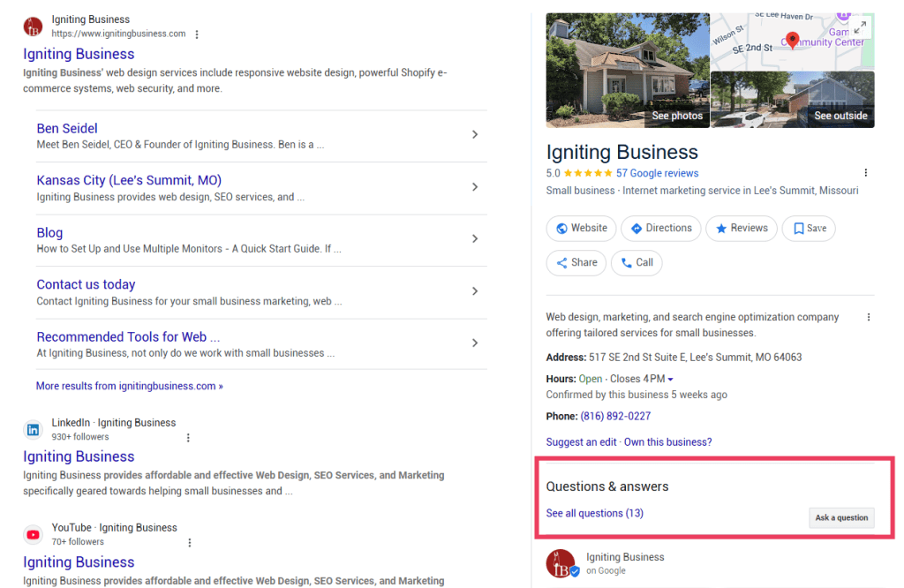
Task: Expand the Recommended Tools for Web chevron
Action: click(x=475, y=343)
